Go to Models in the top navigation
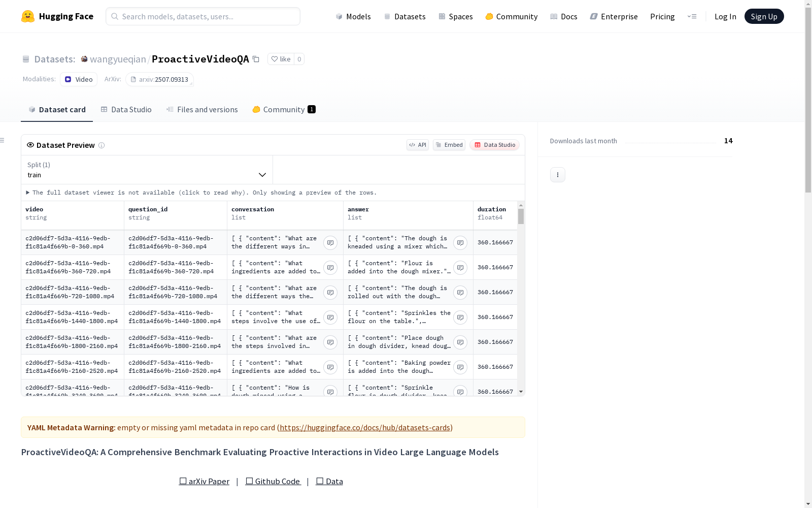Viewport: 812px width, 508px height. coord(353,17)
